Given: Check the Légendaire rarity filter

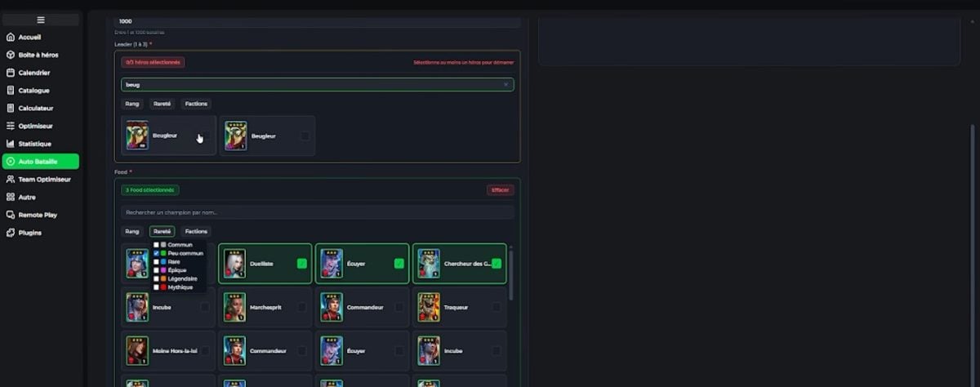Looking at the screenshot, I should tap(156, 278).
